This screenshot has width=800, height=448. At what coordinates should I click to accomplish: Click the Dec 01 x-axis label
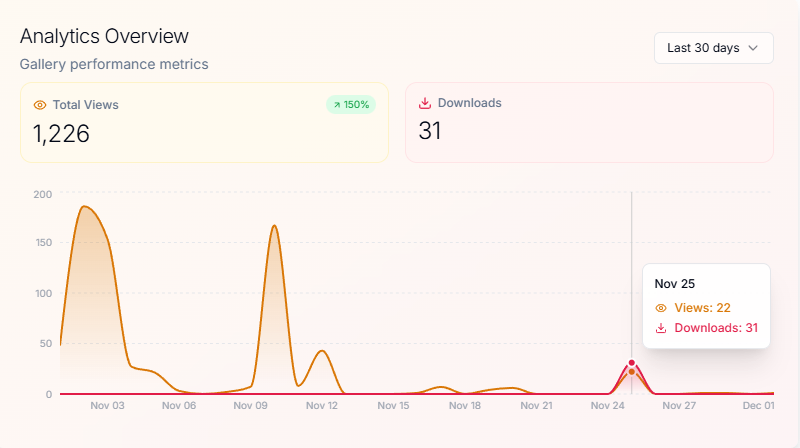click(757, 406)
